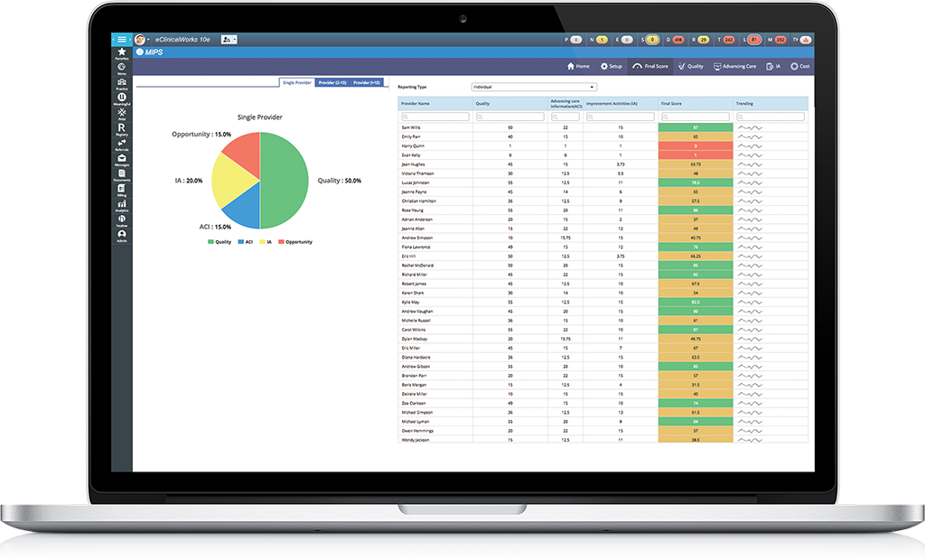Open Advancing Care from the top navigation
925x560 pixels.
pyautogui.click(x=734, y=66)
